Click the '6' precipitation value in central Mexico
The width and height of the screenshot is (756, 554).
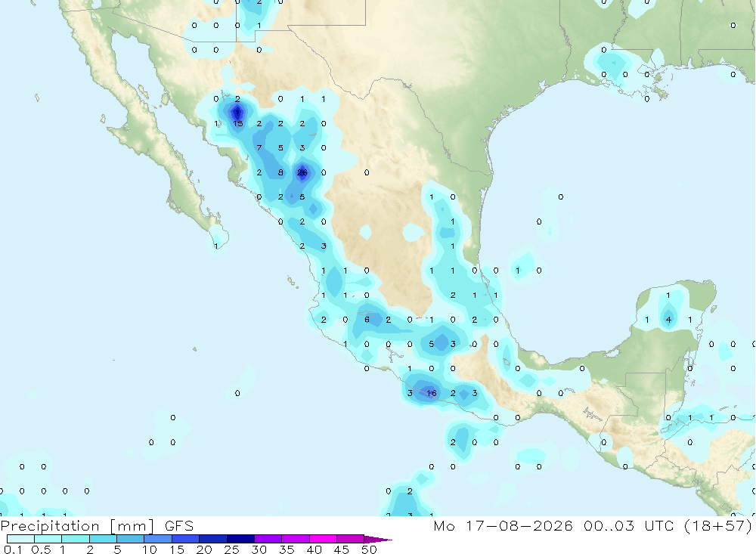tap(367, 319)
